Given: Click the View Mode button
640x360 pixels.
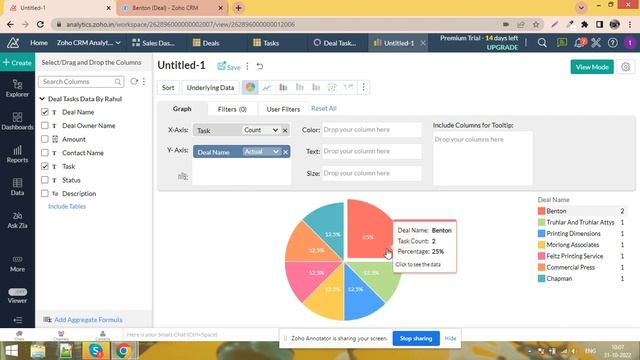Looking at the screenshot, I should pyautogui.click(x=592, y=67).
